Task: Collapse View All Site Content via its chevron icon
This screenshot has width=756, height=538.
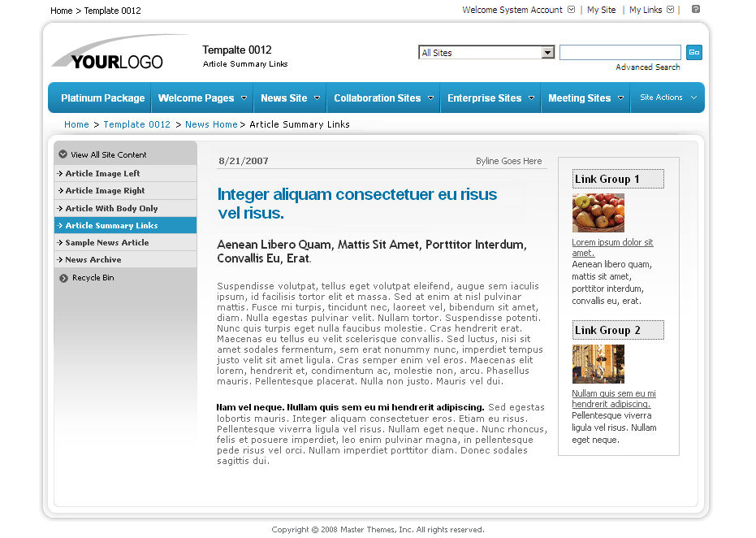Action: point(63,153)
